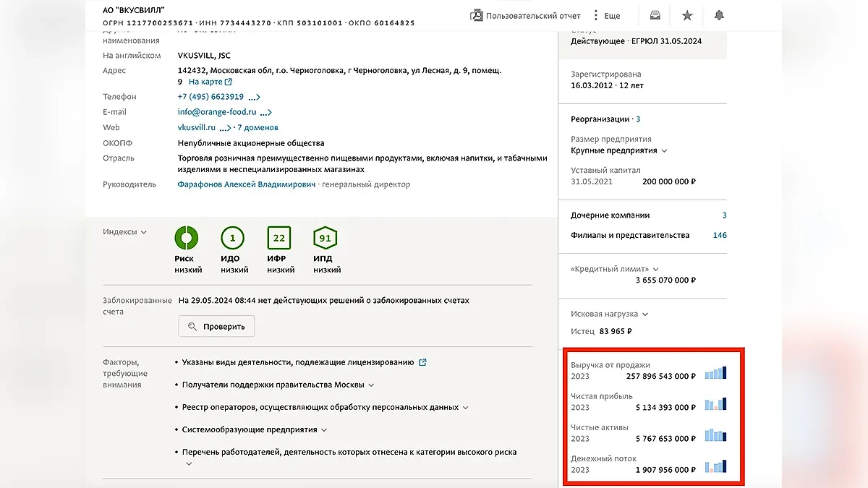Click the Выручка от продажи bar chart

[x=716, y=373]
